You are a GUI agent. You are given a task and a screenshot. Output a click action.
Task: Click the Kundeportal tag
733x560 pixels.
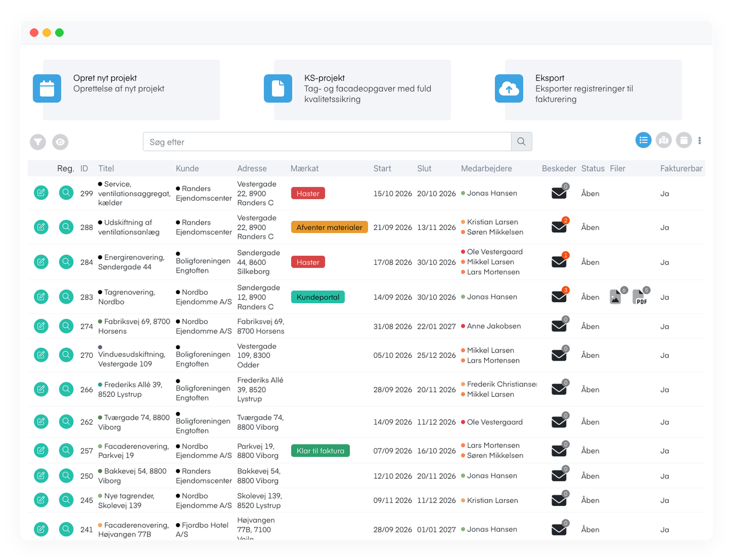click(x=318, y=297)
